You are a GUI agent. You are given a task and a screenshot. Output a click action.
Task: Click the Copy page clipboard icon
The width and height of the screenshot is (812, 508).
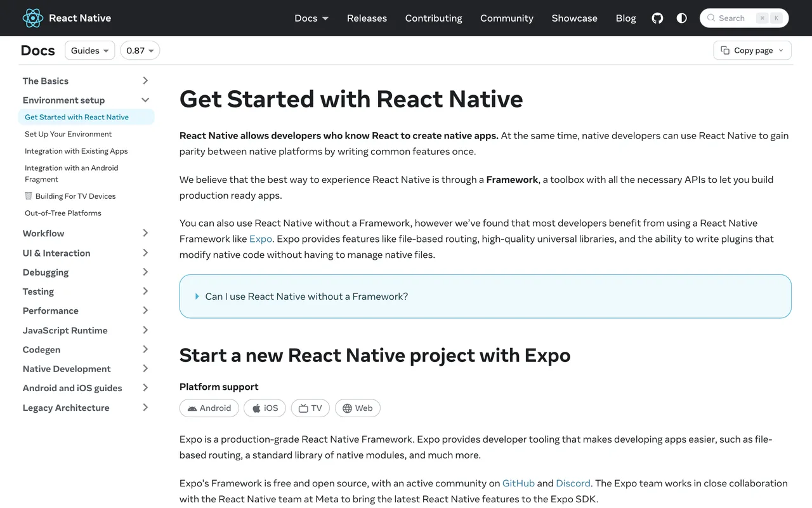pyautogui.click(x=725, y=50)
